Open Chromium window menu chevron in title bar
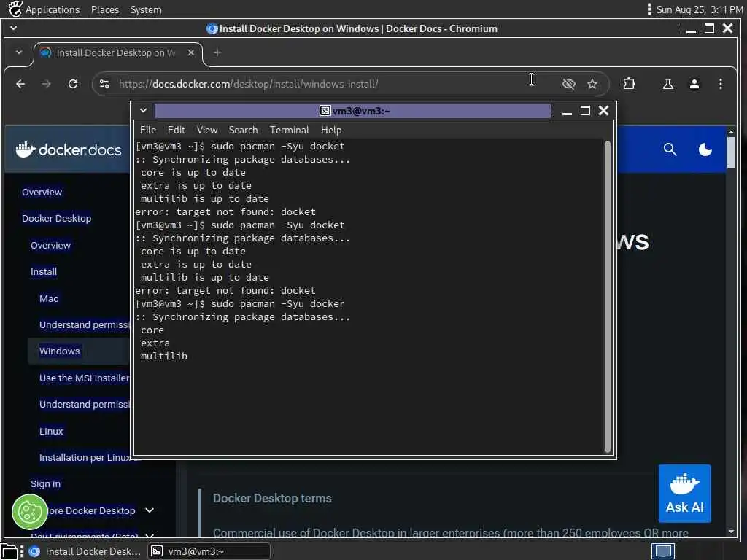 pos(13,28)
